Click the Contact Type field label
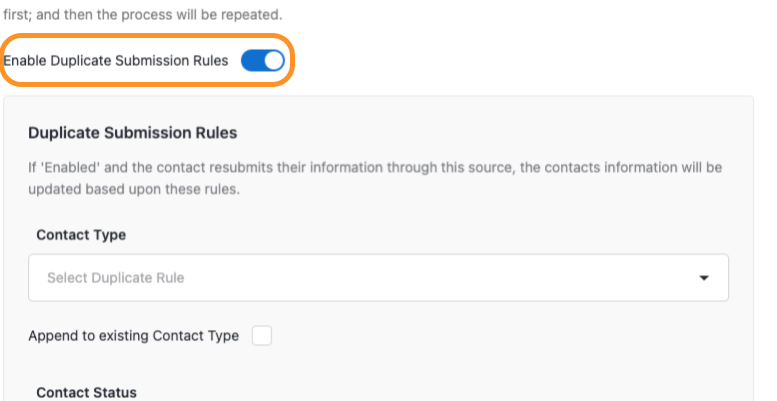This screenshot has height=401, width=777. 81,235
